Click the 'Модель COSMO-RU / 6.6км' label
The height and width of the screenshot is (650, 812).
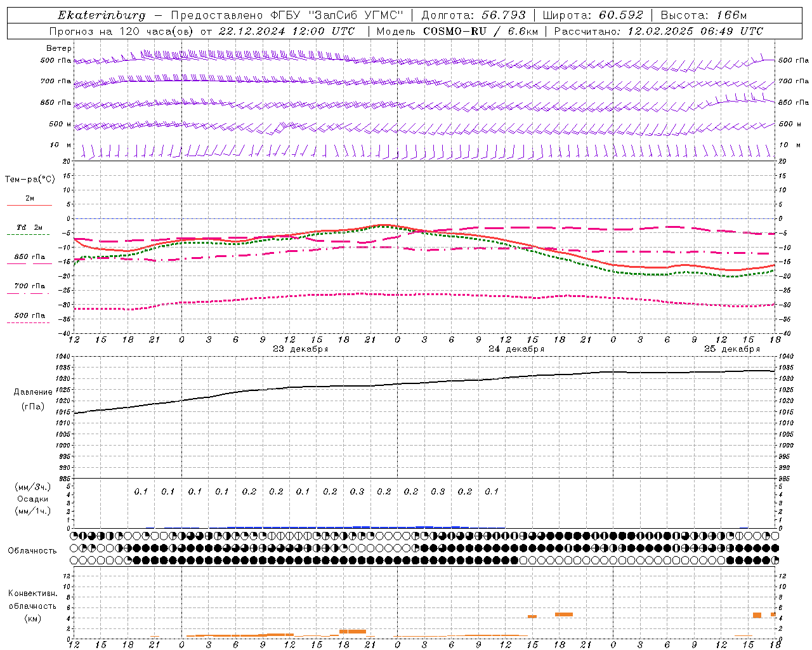456,31
